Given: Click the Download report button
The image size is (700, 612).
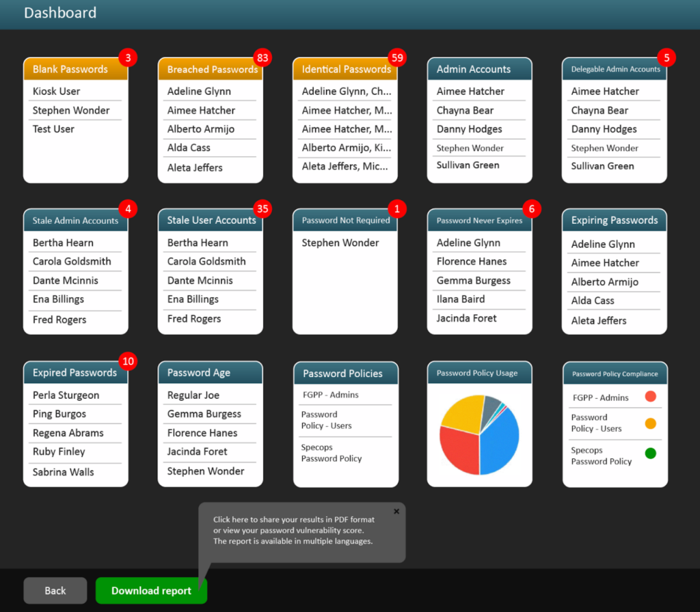Looking at the screenshot, I should click(151, 590).
